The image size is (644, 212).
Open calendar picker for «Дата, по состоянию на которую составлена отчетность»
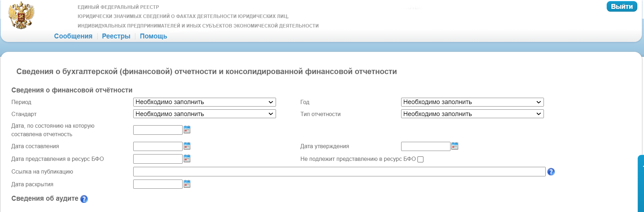pyautogui.click(x=187, y=130)
